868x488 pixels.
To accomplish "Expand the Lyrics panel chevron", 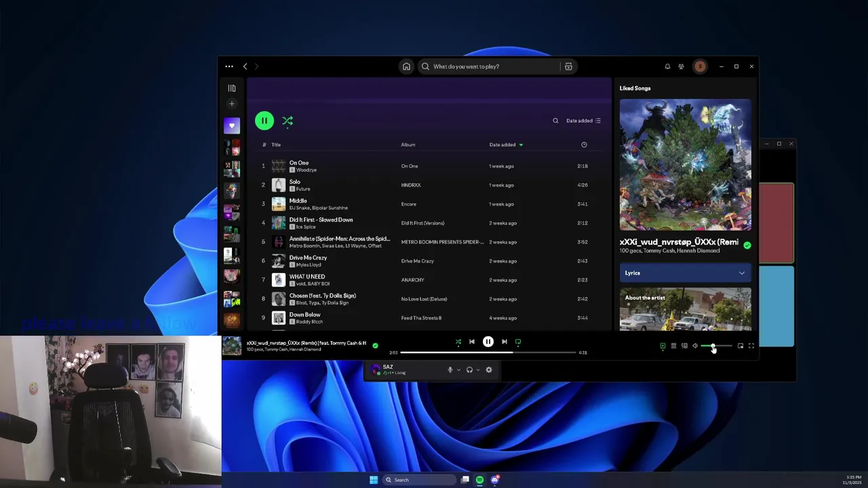I will pos(742,273).
